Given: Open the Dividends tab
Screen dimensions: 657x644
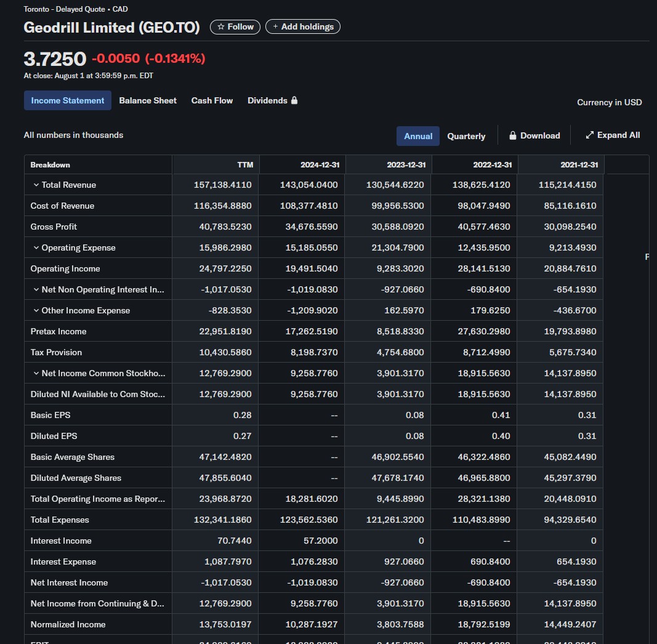Looking at the screenshot, I should (x=272, y=100).
